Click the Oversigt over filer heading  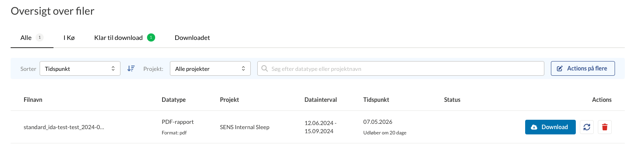pyautogui.click(x=52, y=11)
